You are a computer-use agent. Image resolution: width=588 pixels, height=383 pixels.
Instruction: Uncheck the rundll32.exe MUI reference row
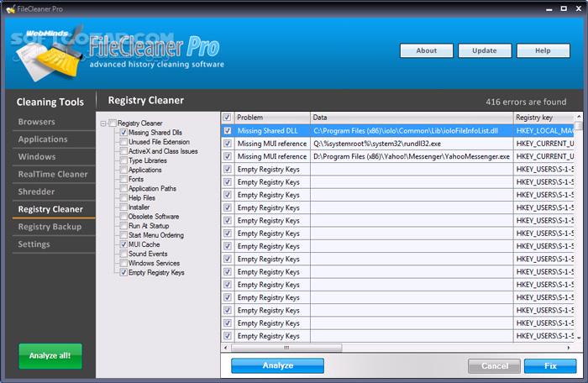coord(228,144)
